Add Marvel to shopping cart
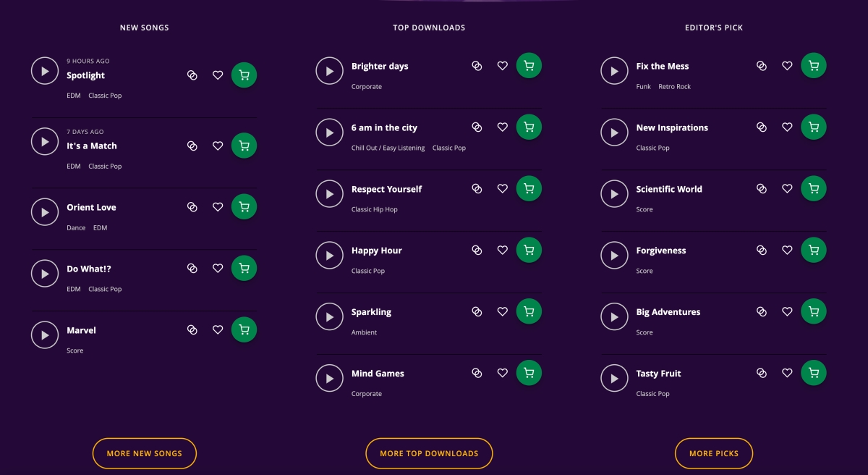Screen dimensions: 868x475 click(x=244, y=330)
